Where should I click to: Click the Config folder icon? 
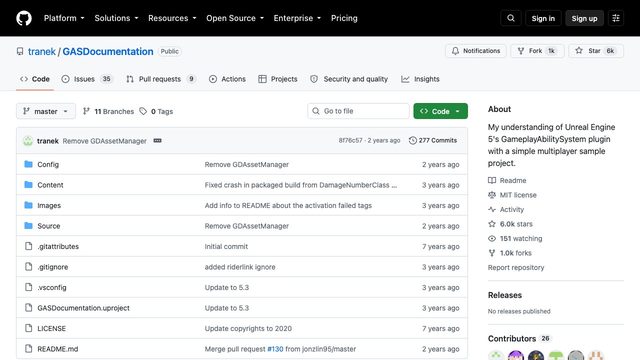coord(28,164)
